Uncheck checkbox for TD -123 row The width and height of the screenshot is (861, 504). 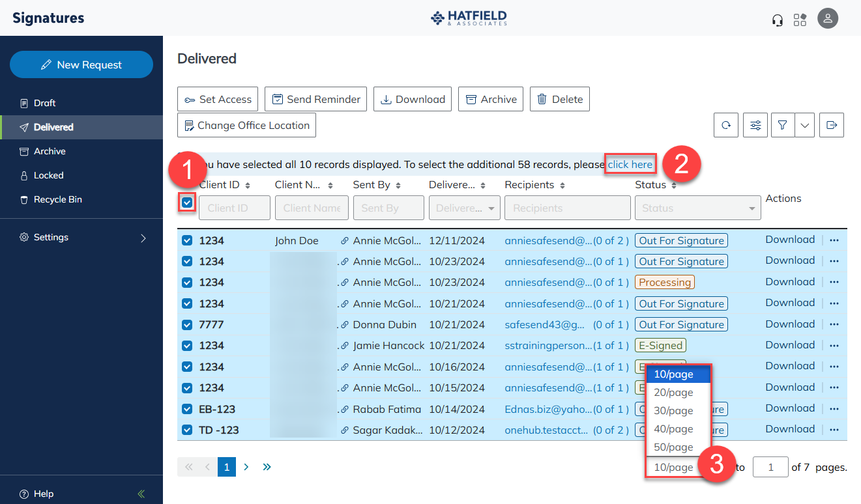[187, 430]
